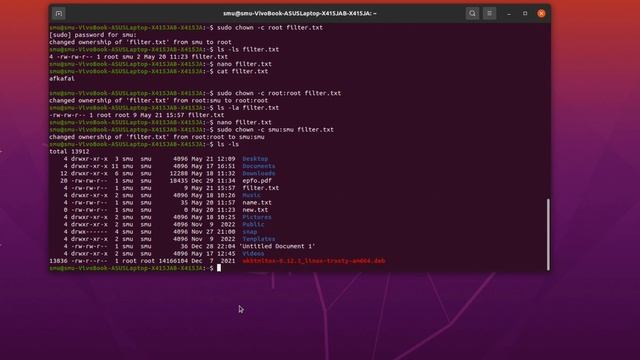This screenshot has height=360, width=640.
Task: Click the 'ls -ls filter.txt' command
Action: point(248,50)
